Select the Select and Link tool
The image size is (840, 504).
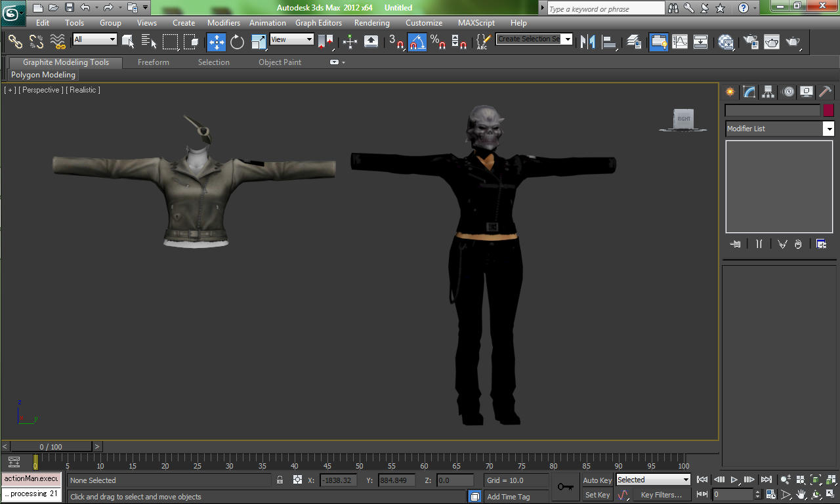pyautogui.click(x=15, y=42)
